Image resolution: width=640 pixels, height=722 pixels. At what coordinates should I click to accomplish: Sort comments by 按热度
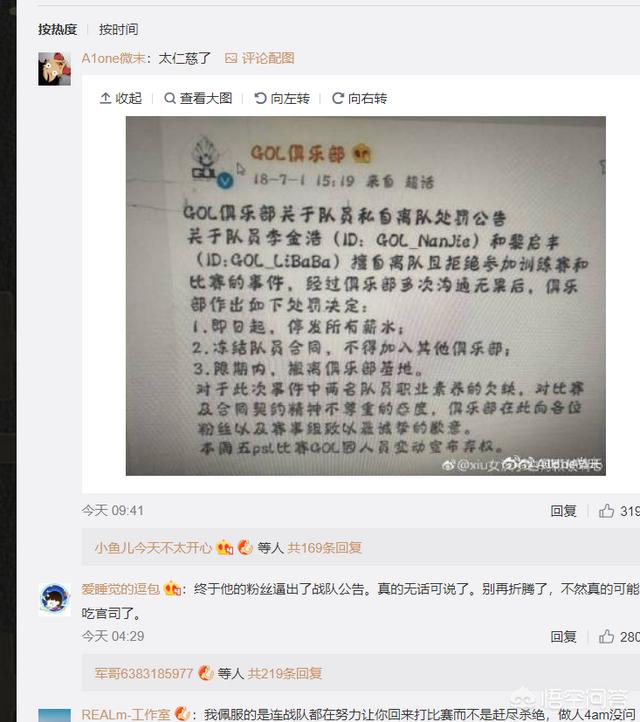click(58, 29)
